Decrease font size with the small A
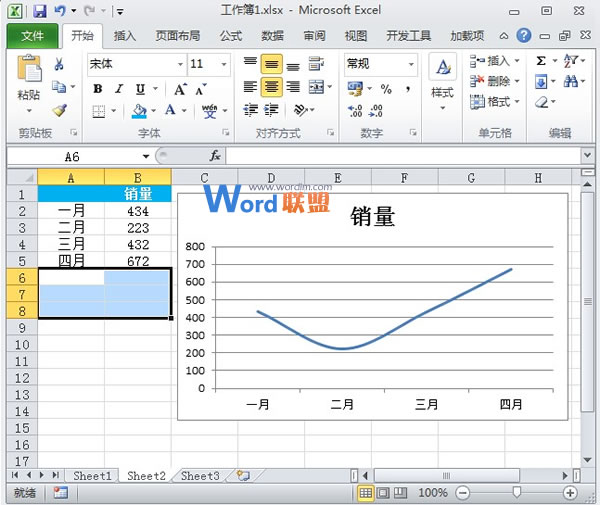Screen dimensions: 600x505 (201, 89)
